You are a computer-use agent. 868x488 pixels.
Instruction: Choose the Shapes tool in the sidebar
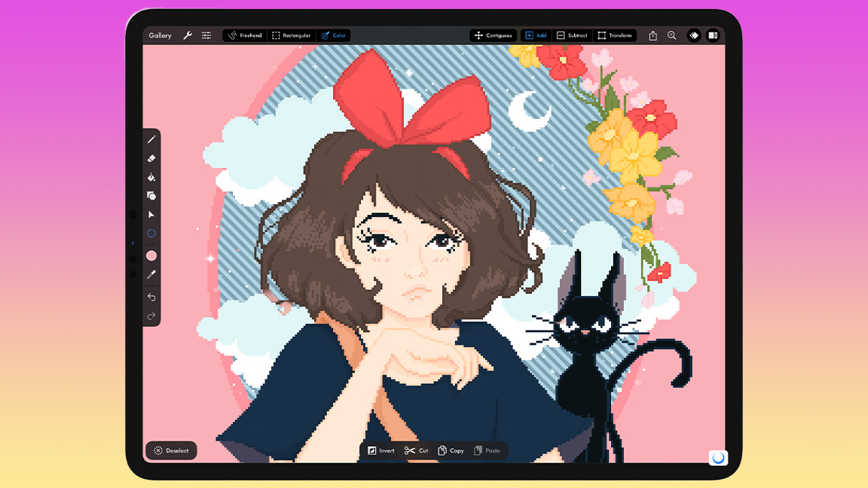tap(151, 196)
